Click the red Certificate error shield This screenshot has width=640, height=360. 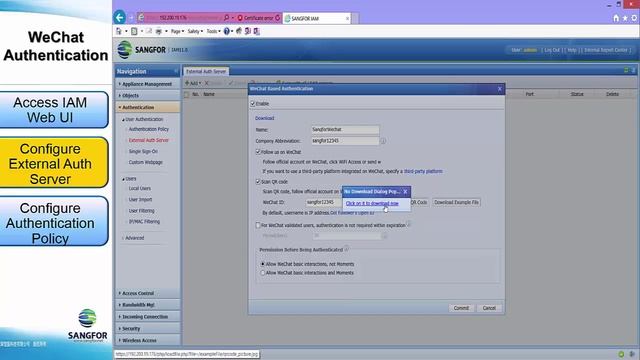[240, 18]
